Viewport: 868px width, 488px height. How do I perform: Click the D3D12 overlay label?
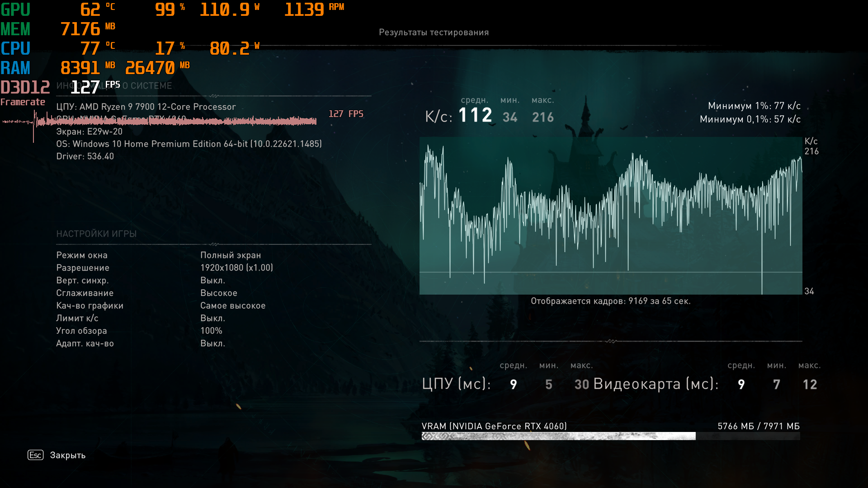pyautogui.click(x=25, y=87)
